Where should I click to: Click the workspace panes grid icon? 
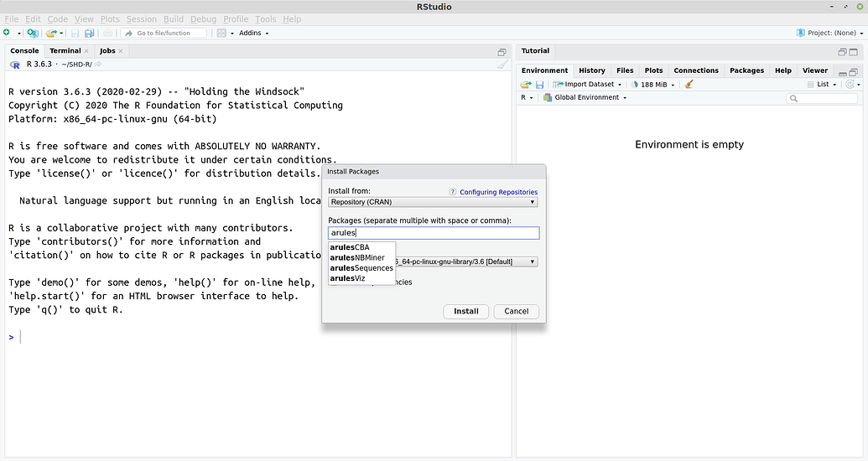(221, 34)
